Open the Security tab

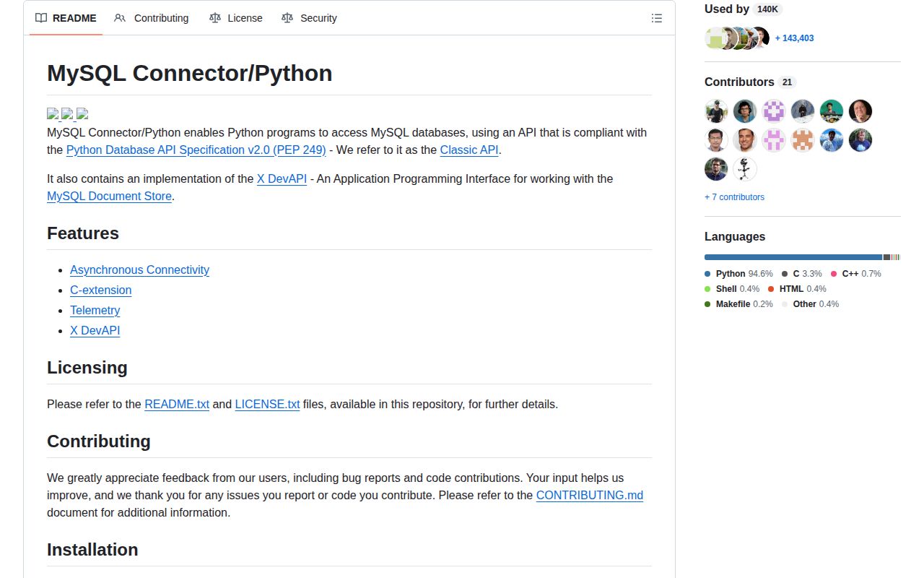(309, 18)
